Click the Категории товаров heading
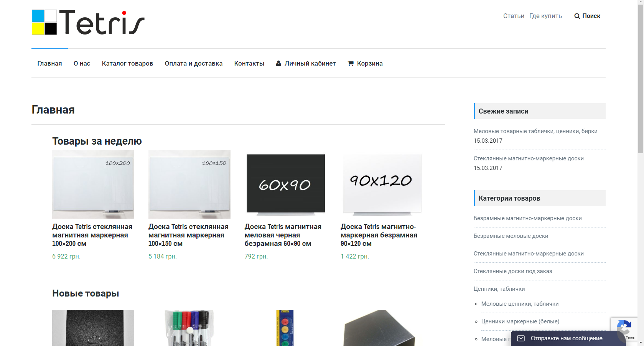The height and width of the screenshot is (346, 644). (509, 198)
